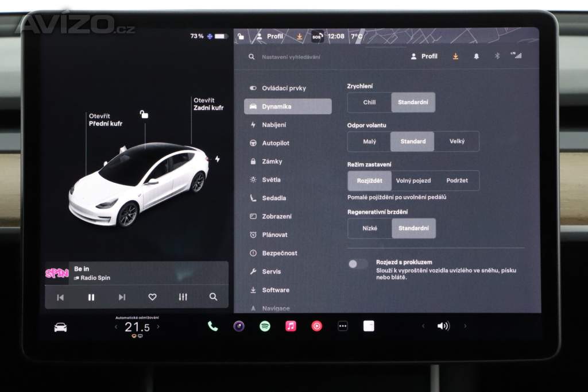Open the Spotify app in bottom bar
Viewport: 588px width, 392px height.
(265, 326)
